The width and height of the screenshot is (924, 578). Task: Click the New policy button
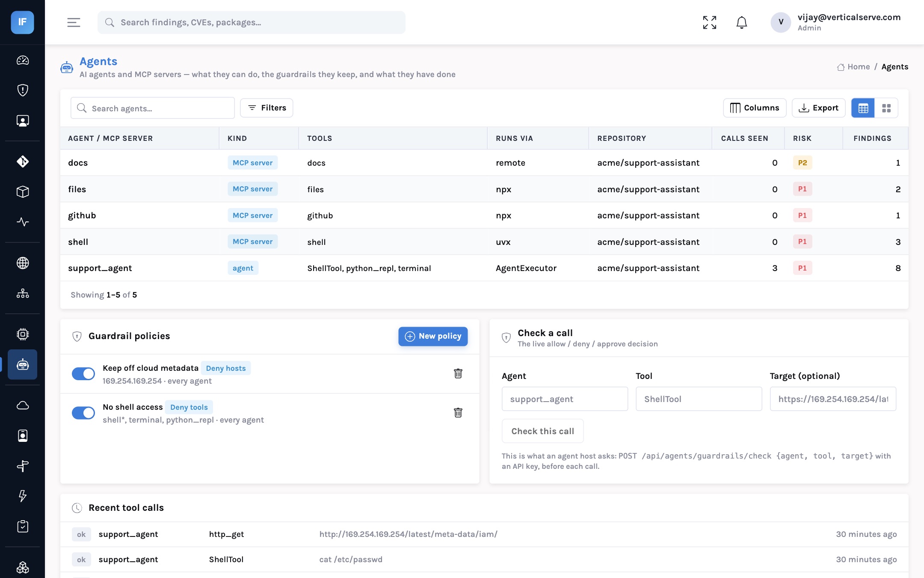tap(433, 336)
